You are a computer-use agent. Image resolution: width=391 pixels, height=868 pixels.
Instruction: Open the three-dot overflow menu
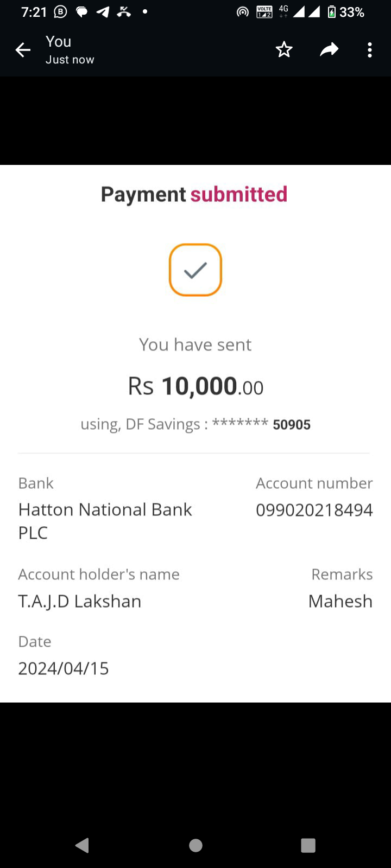[x=370, y=50]
